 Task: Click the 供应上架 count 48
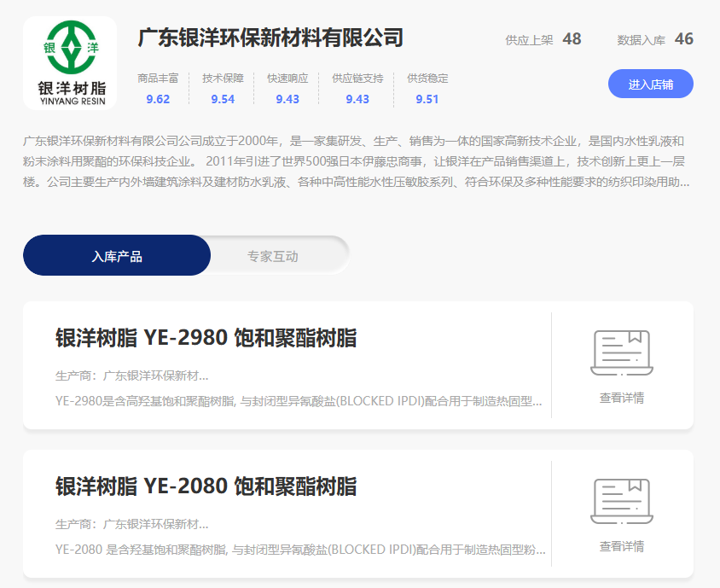(572, 39)
